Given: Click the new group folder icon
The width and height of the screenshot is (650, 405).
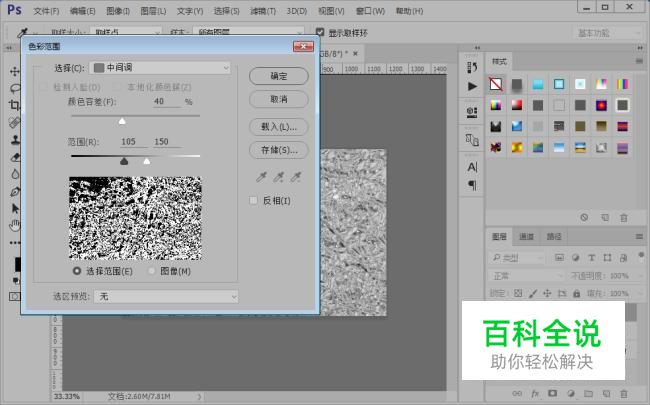Looking at the screenshot, I should [588, 393].
